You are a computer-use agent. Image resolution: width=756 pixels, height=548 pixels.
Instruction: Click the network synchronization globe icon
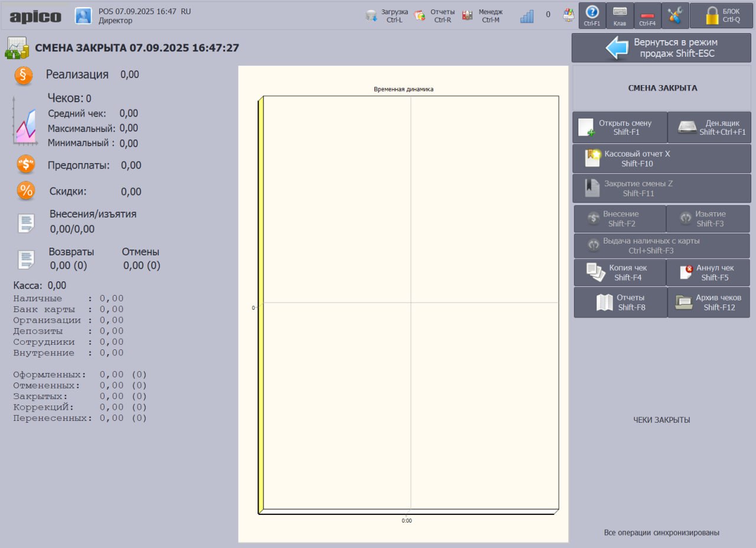coord(568,15)
